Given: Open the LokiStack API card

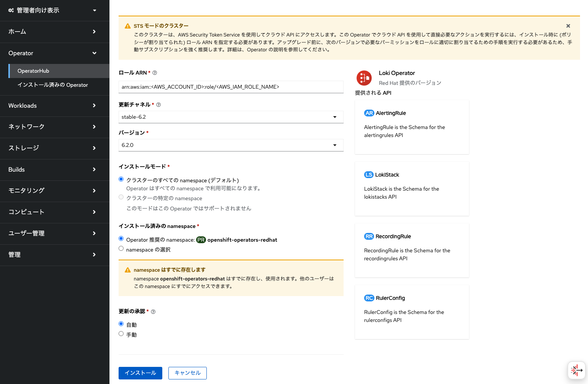Looking at the screenshot, I should coord(412,189).
